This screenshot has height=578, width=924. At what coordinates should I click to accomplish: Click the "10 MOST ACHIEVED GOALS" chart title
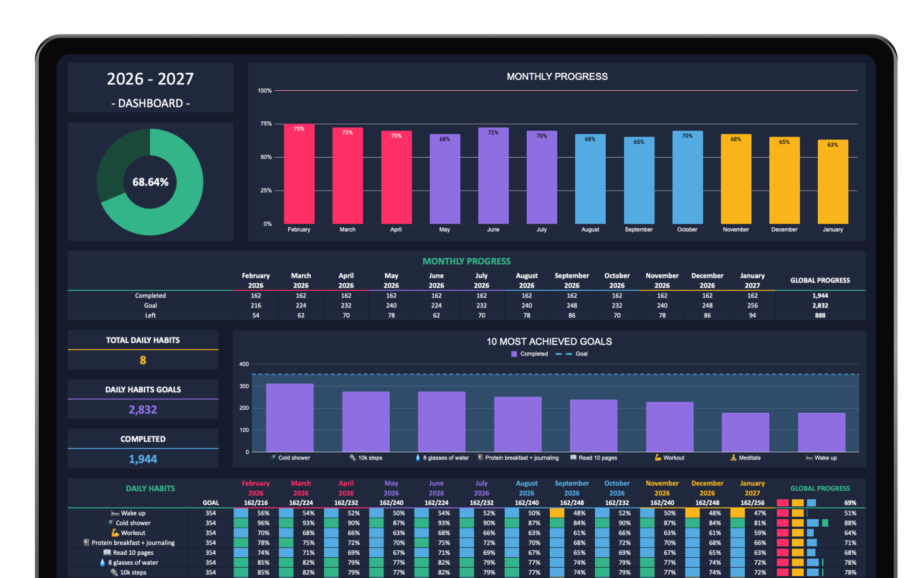tap(549, 342)
